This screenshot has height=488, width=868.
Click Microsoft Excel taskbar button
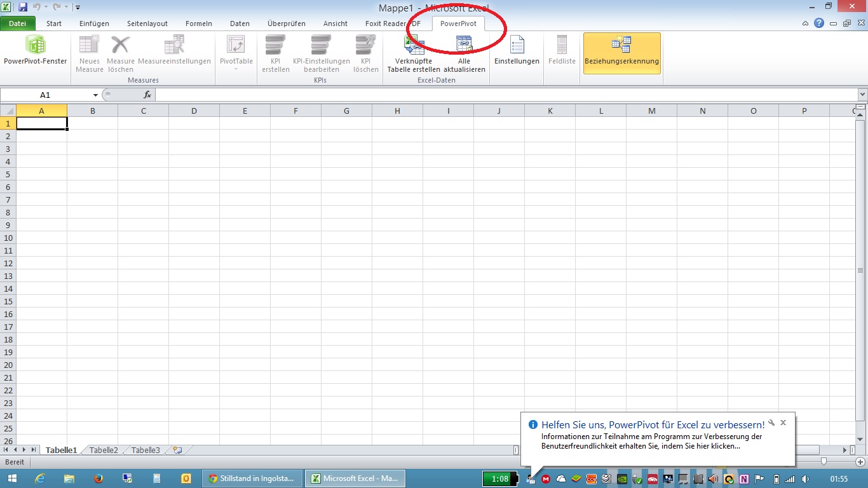pos(354,478)
